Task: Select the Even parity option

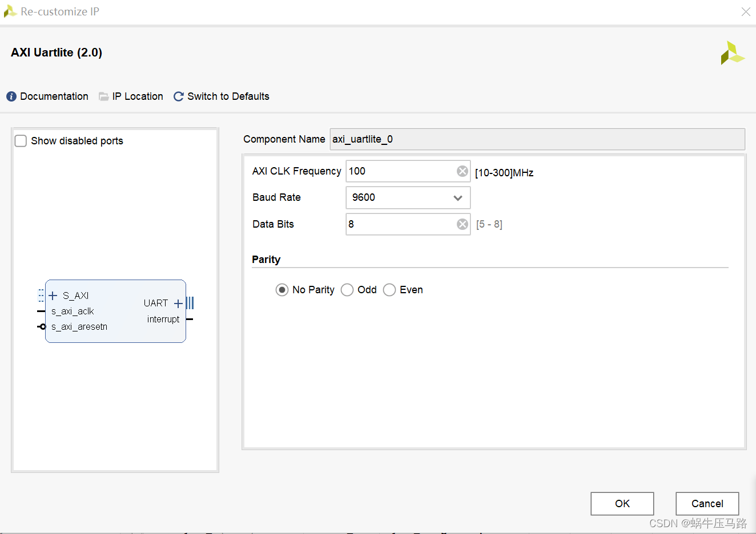Action: point(389,290)
